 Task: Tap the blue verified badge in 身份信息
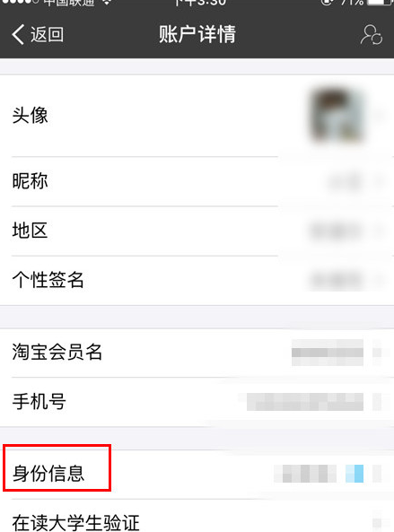pyautogui.click(x=355, y=474)
